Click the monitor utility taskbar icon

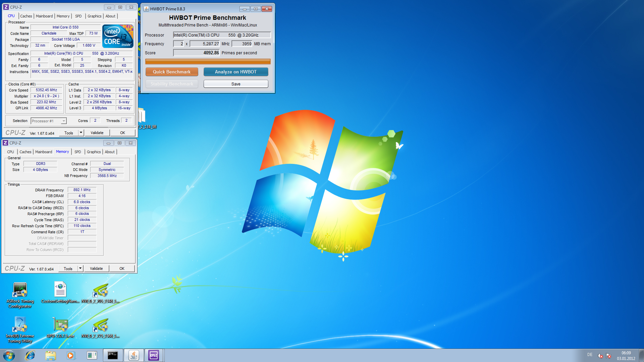tap(92, 355)
